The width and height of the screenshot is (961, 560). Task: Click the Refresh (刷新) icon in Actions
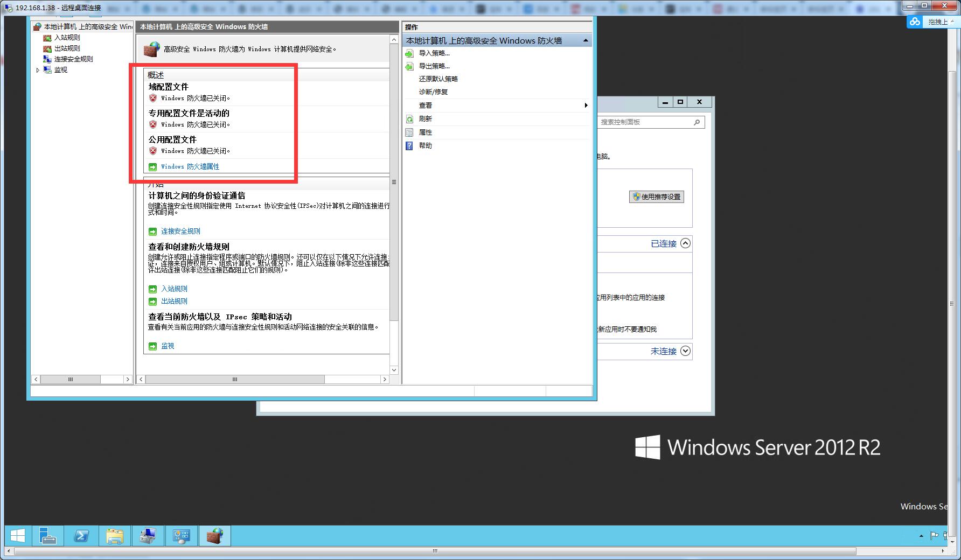tap(409, 119)
